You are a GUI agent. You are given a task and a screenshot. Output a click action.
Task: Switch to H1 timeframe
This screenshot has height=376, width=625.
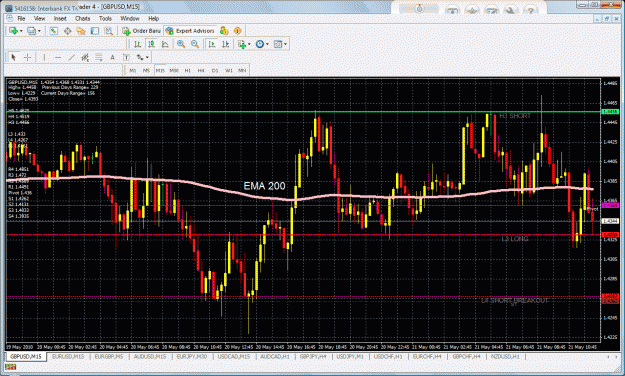tap(187, 70)
